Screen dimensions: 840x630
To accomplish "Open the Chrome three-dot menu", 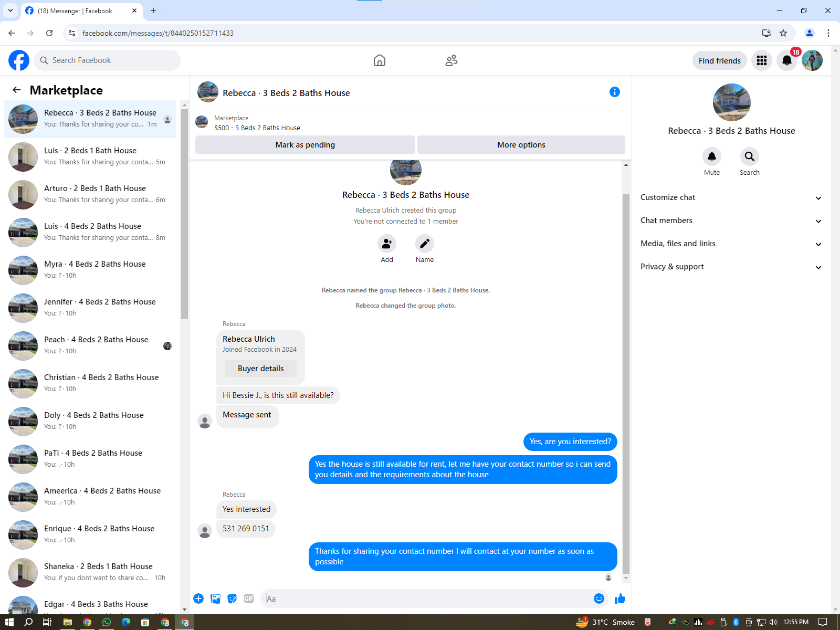I will point(828,33).
